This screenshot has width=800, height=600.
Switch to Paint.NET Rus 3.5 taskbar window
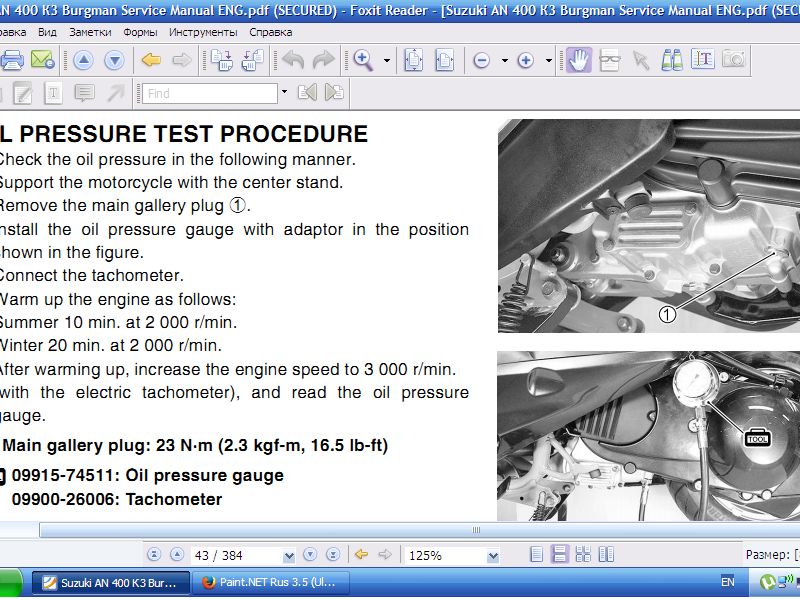point(271,583)
